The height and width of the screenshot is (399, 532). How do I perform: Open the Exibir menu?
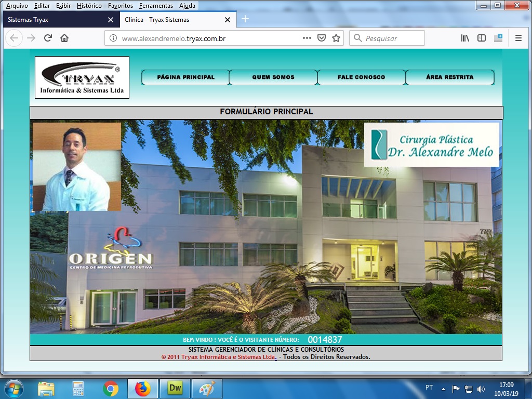[x=63, y=5]
